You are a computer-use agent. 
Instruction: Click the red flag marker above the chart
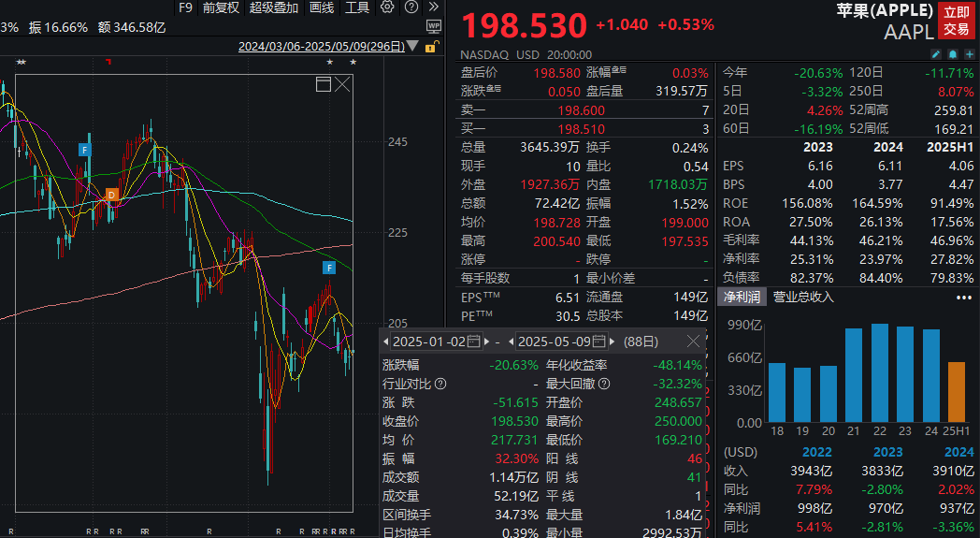click(108, 62)
